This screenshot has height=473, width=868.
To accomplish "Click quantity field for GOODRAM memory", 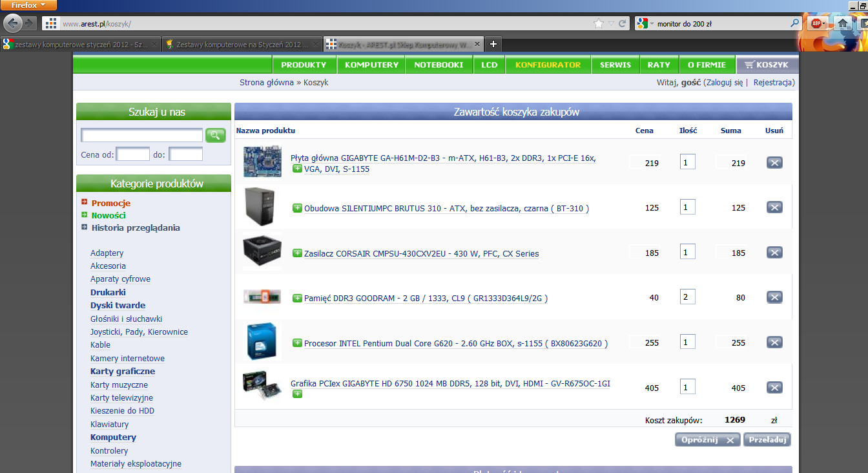I will tap(687, 297).
